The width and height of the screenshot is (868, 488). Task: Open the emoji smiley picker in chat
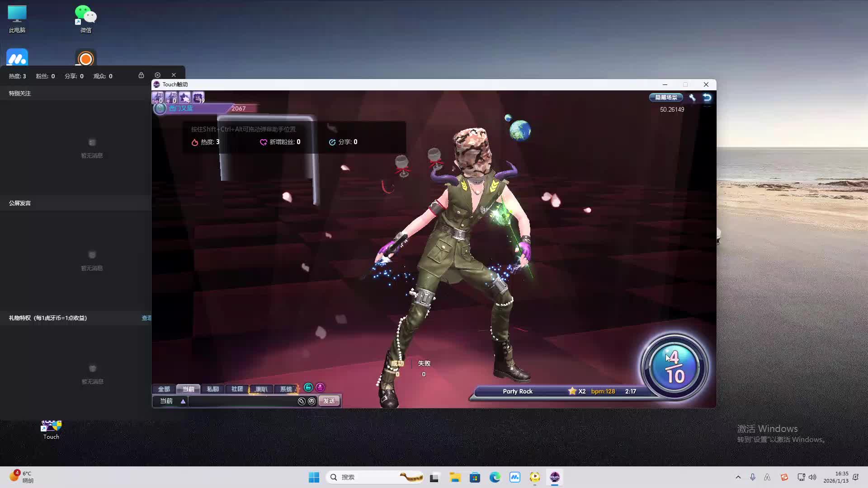click(312, 401)
